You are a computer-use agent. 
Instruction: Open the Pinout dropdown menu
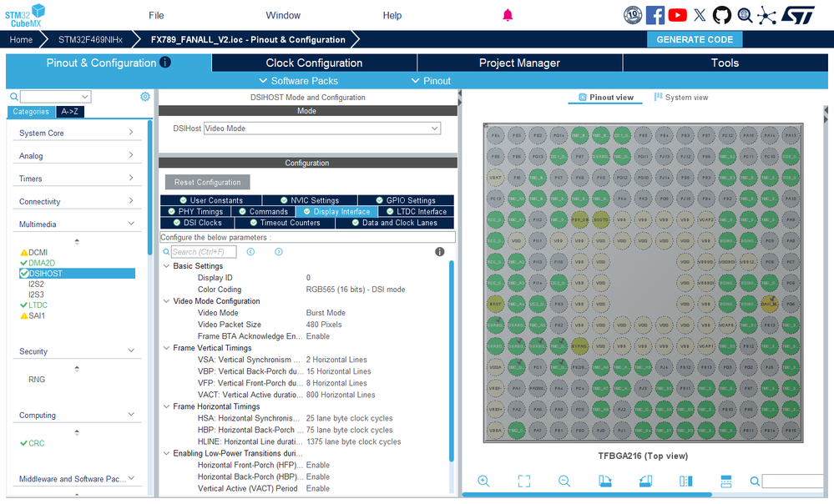coord(431,81)
